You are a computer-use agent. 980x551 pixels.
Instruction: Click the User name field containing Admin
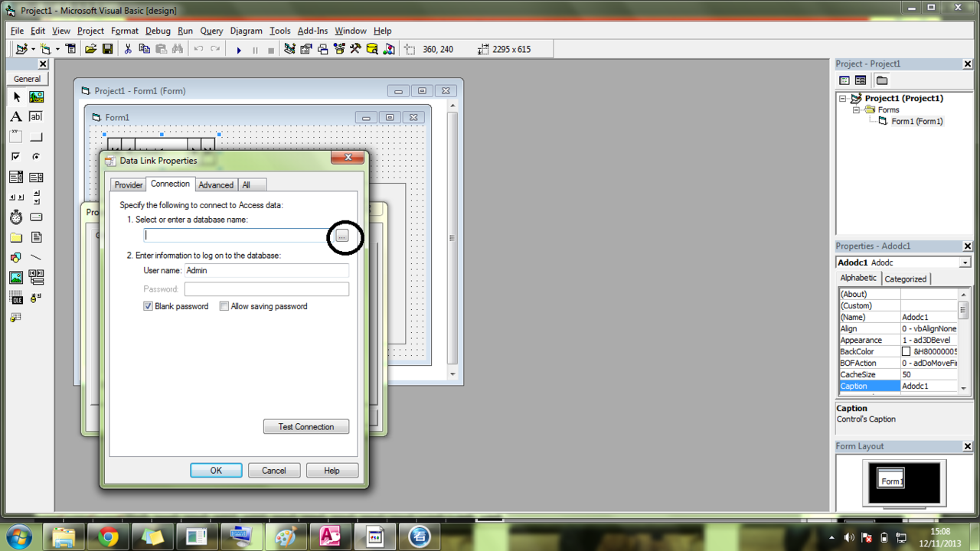[266, 270]
